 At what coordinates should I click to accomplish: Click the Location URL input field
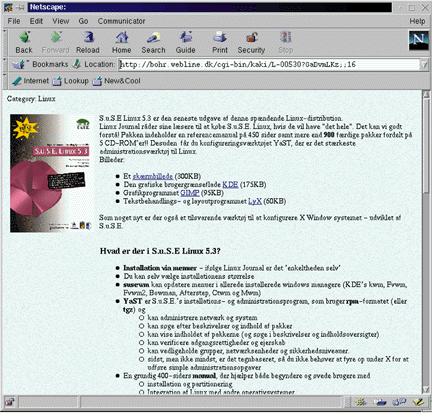(x=269, y=65)
